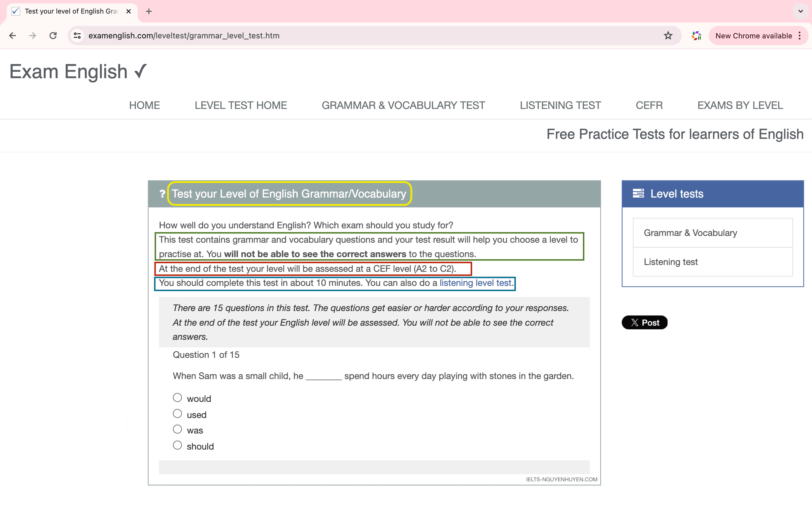Screen dimensions: 812x508
Task: Click the question mark icon in test header
Action: pyautogui.click(x=162, y=194)
